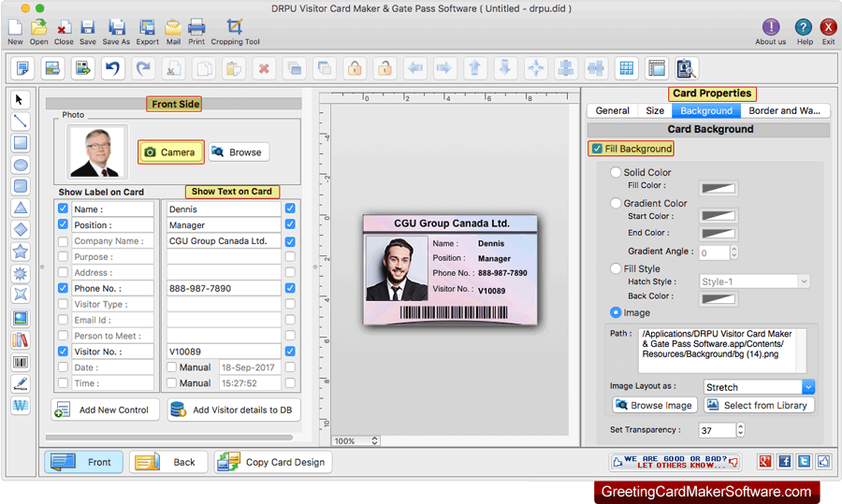Viewport: 842px width, 504px height.
Task: Select the Barcode tool
Action: pos(20,362)
